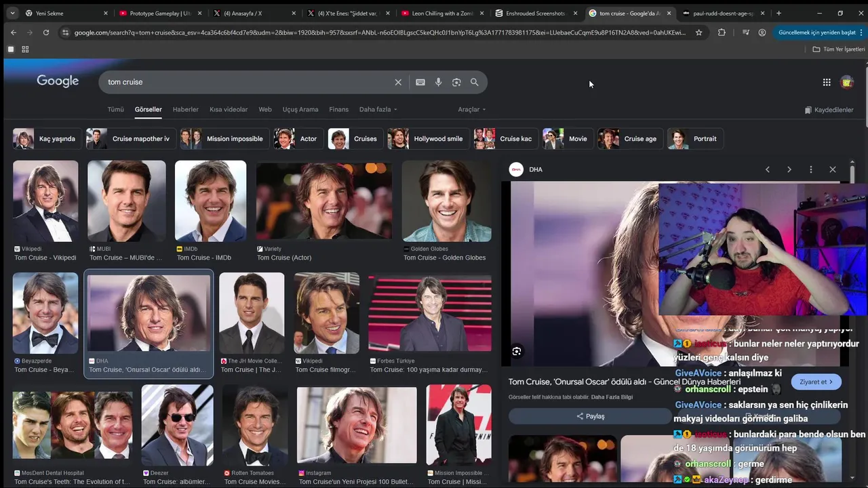Select the 'Cruise age' filter chip
Image resolution: width=868 pixels, height=488 pixels.
tap(631, 139)
